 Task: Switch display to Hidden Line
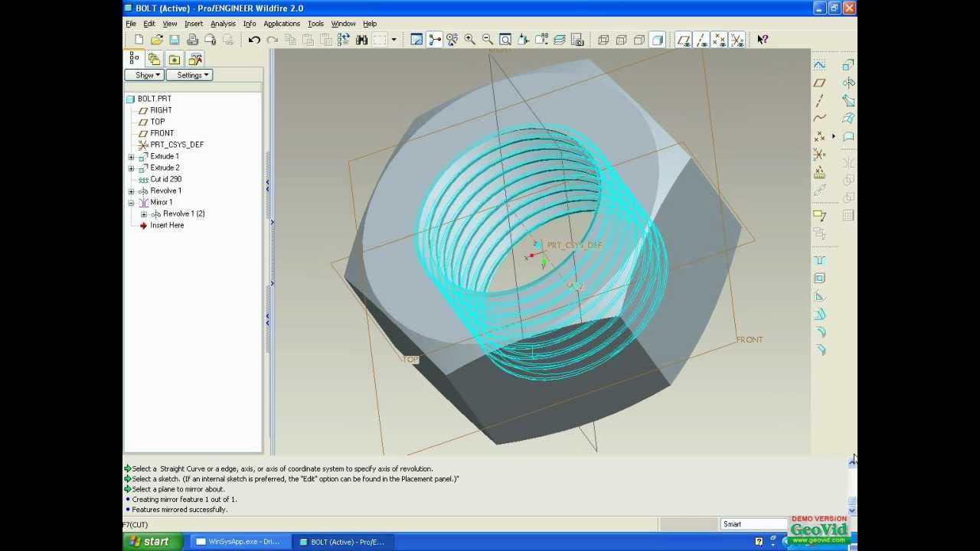tap(621, 40)
